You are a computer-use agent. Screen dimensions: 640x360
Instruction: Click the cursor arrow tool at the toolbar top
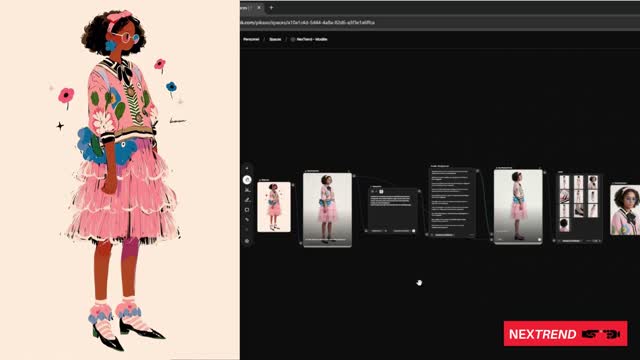coord(247,168)
